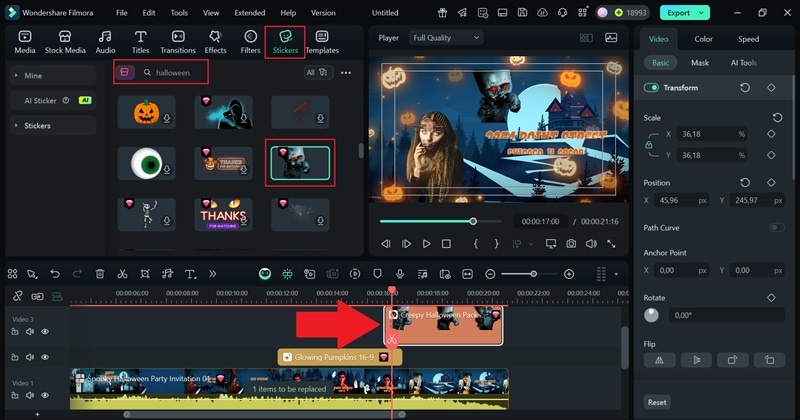Viewport: 800px width, 420px height.
Task: Click the split scissors tool
Action: click(x=122, y=274)
